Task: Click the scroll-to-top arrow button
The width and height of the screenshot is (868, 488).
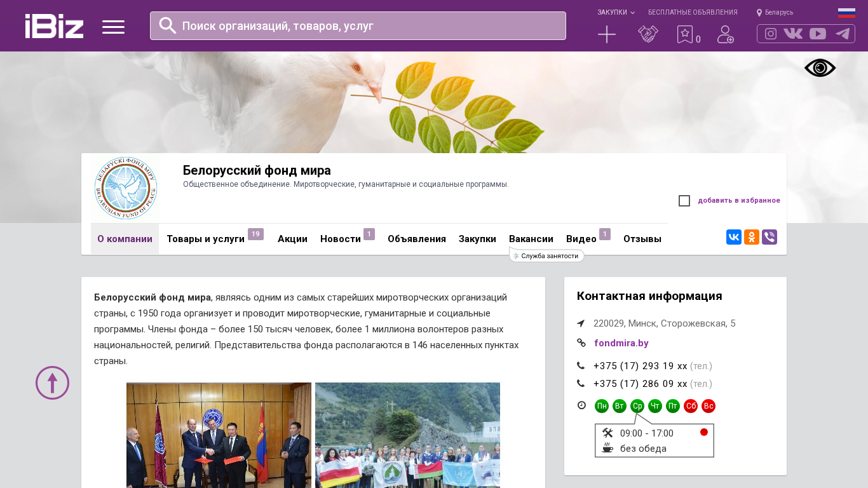Action: pyautogui.click(x=52, y=383)
